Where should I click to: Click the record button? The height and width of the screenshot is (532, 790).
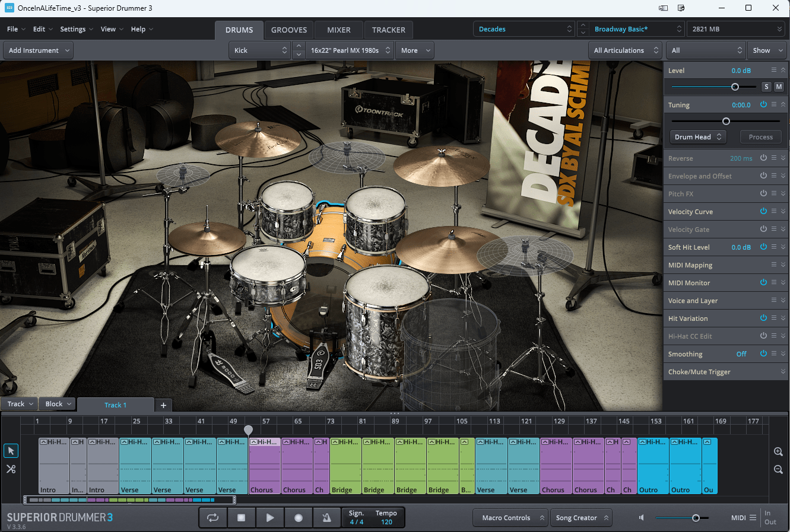[299, 518]
